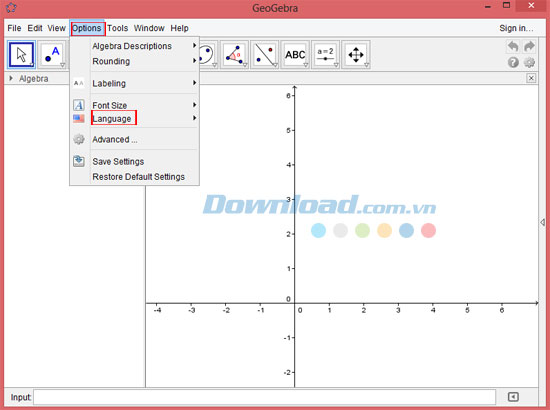Screen dimensions: 550x410
Task: Open the Tools menu
Action: pos(118,28)
